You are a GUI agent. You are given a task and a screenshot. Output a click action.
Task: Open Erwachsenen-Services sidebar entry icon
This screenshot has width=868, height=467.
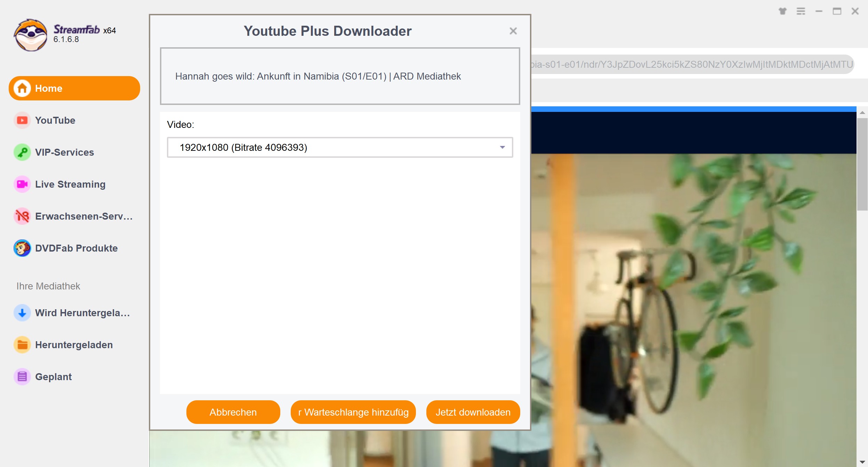pos(22,216)
